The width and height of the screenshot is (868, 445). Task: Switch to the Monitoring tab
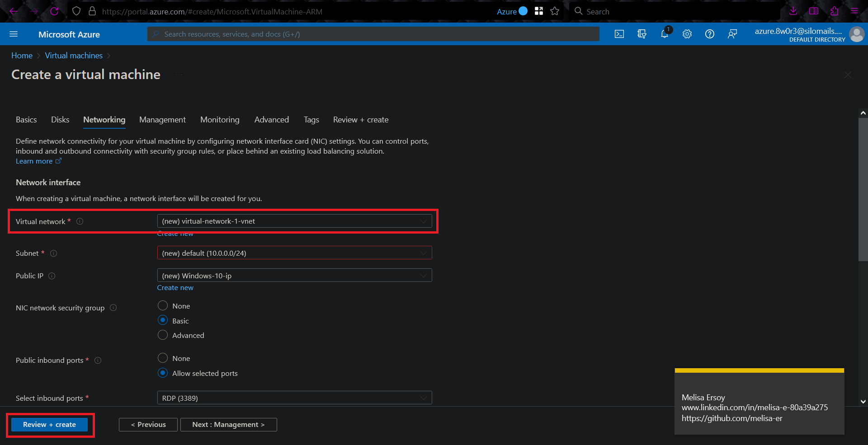tap(220, 120)
